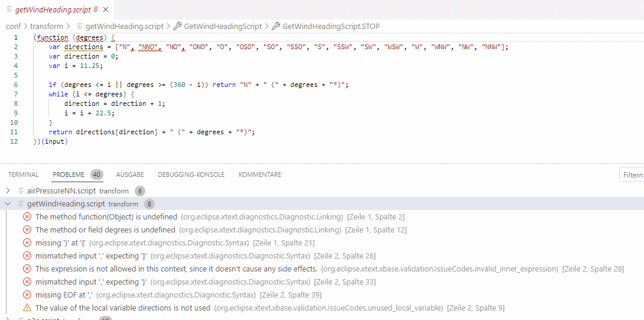The height and width of the screenshot is (320, 644).
Task: Click file icon beside airPressureNN.script problem group
Action: click(x=21, y=191)
